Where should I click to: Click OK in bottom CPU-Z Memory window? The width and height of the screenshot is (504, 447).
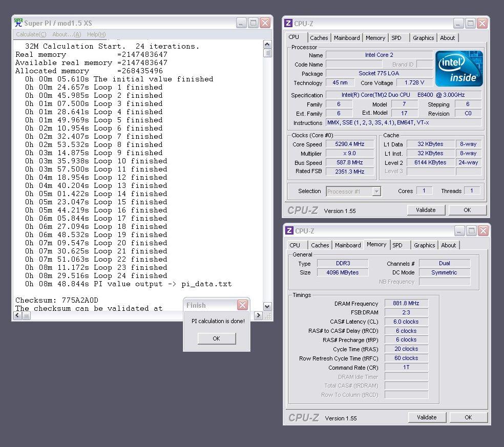coord(468,417)
